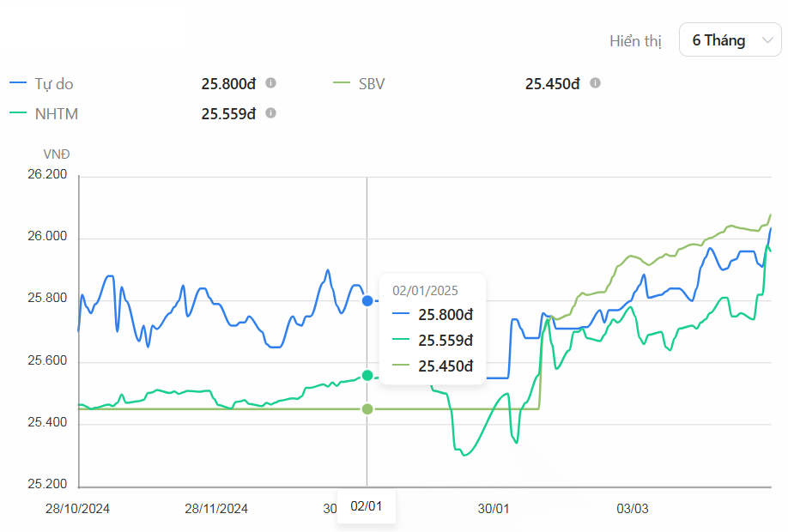Select the 28/10/2024 x-axis date label
This screenshot has height=532, width=788.
[77, 508]
